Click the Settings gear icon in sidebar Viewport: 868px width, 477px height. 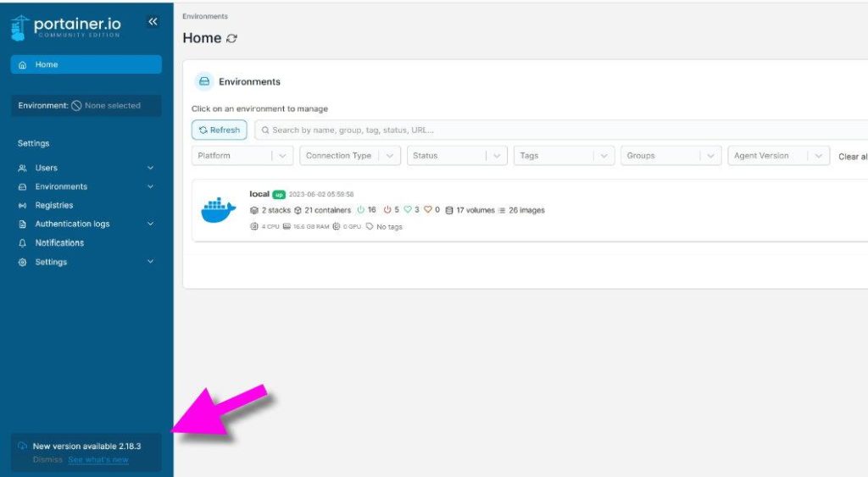click(x=23, y=263)
